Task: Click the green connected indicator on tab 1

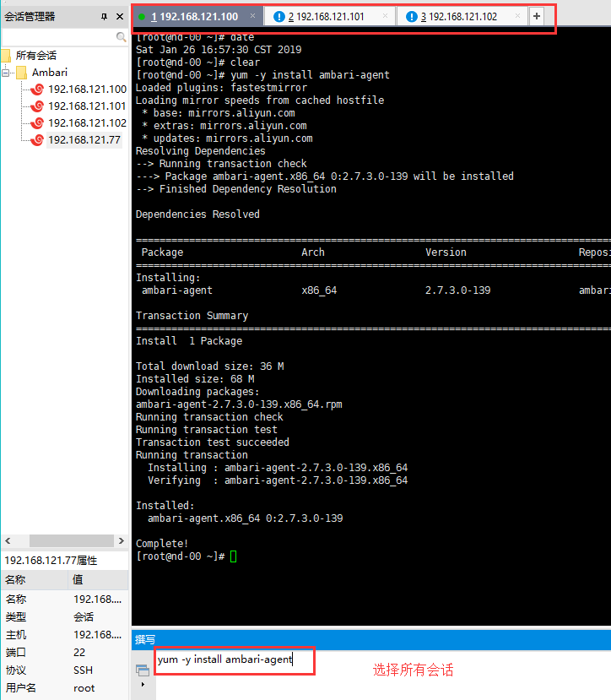Action: coord(142,17)
